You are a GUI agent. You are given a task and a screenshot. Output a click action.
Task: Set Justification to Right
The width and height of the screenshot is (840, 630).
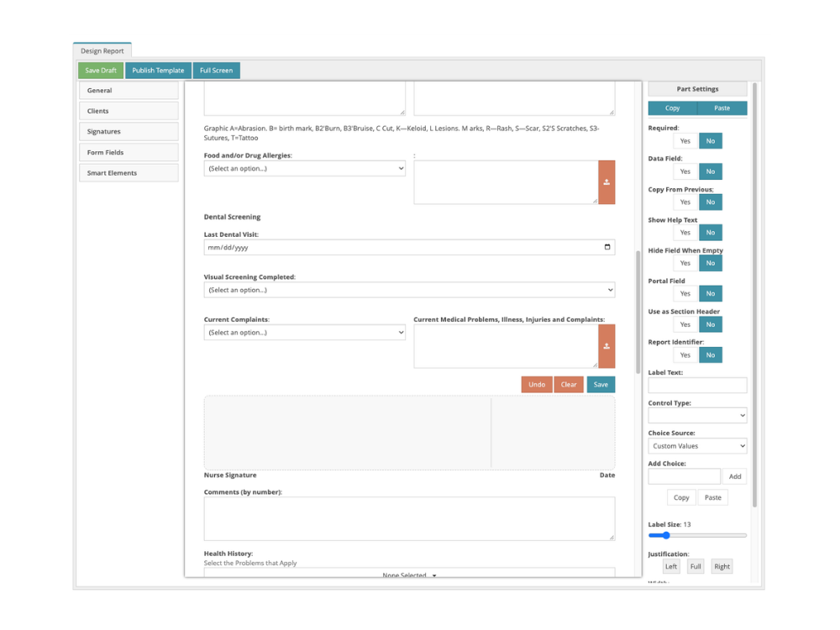point(722,566)
